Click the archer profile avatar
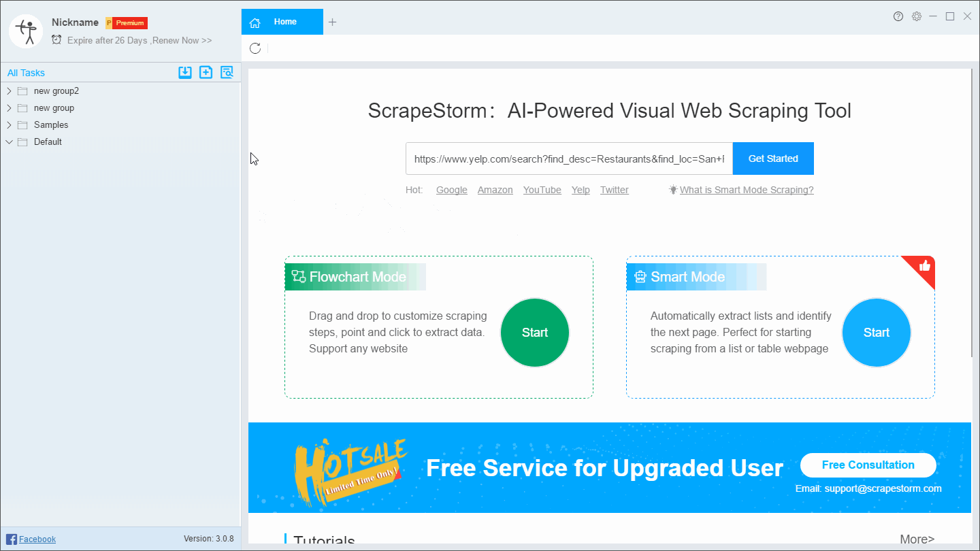 coord(26,31)
